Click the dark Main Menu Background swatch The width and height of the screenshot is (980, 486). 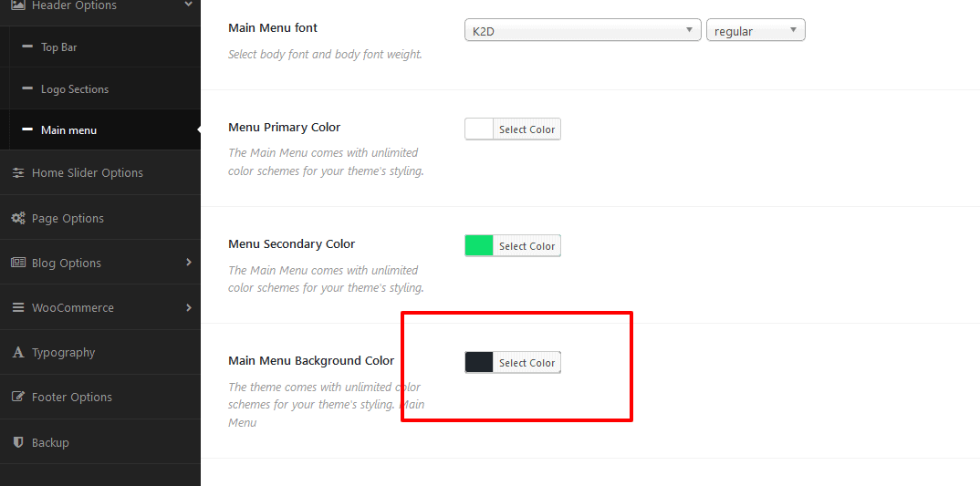479,362
